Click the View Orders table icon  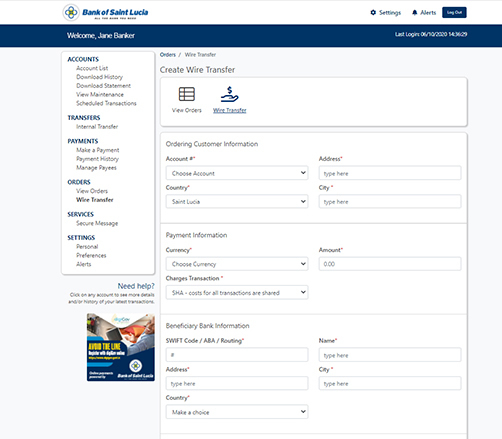pyautogui.click(x=187, y=94)
